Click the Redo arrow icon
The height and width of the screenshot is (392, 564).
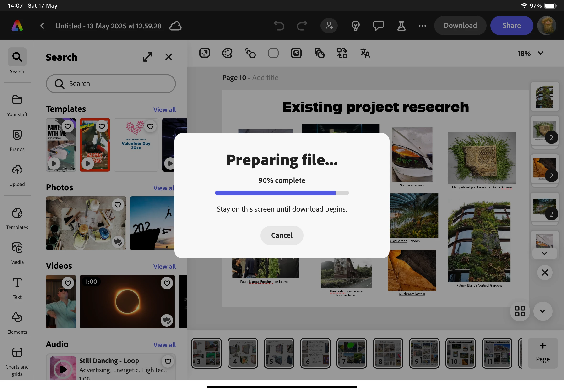pyautogui.click(x=302, y=26)
